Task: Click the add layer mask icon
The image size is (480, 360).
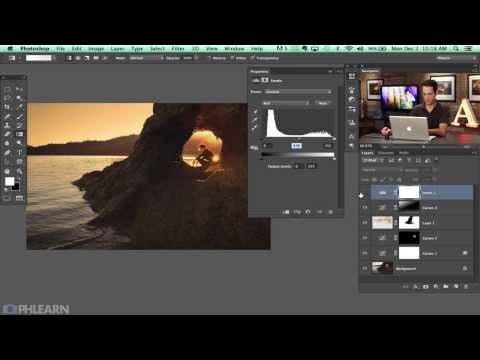Action: click(426, 286)
